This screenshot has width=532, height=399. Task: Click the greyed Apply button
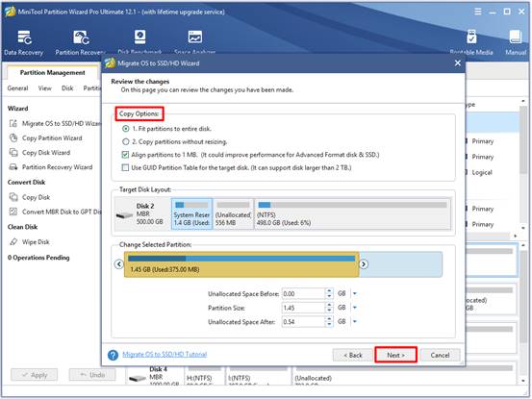35,375
